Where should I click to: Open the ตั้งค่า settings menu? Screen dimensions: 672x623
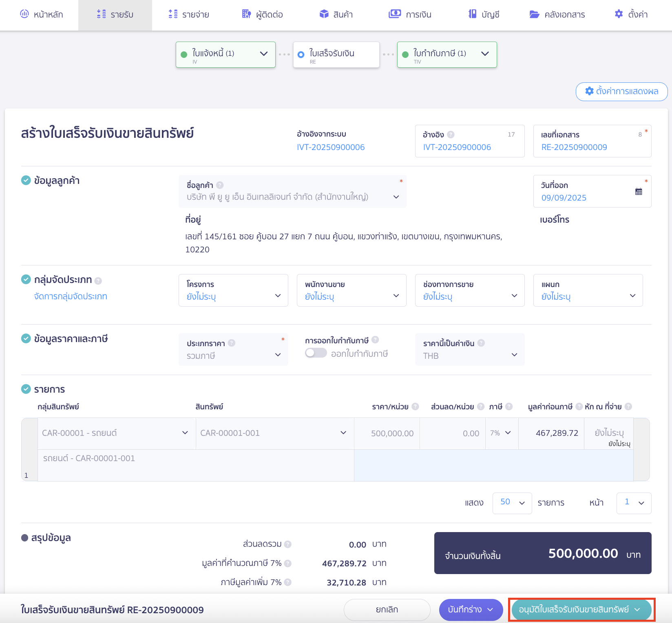(x=631, y=15)
